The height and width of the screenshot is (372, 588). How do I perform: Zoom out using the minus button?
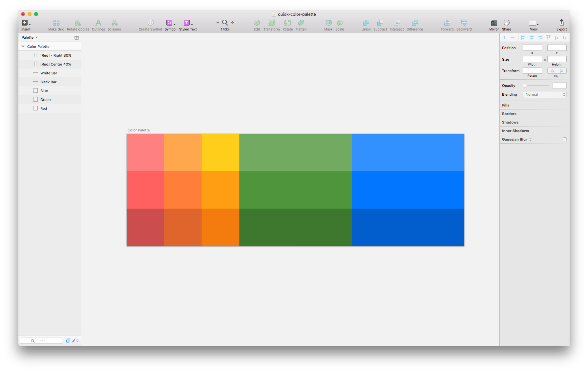point(218,23)
